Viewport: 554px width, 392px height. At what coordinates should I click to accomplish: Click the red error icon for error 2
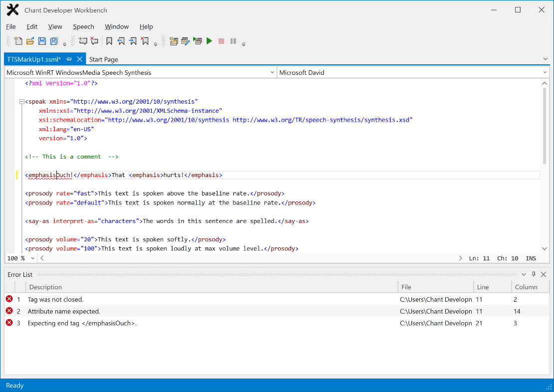pos(9,311)
